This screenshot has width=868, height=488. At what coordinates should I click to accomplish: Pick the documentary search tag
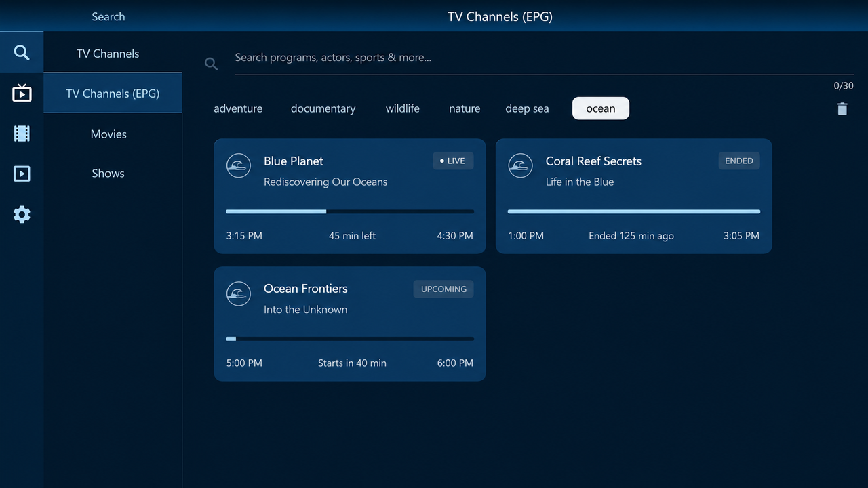coord(323,108)
